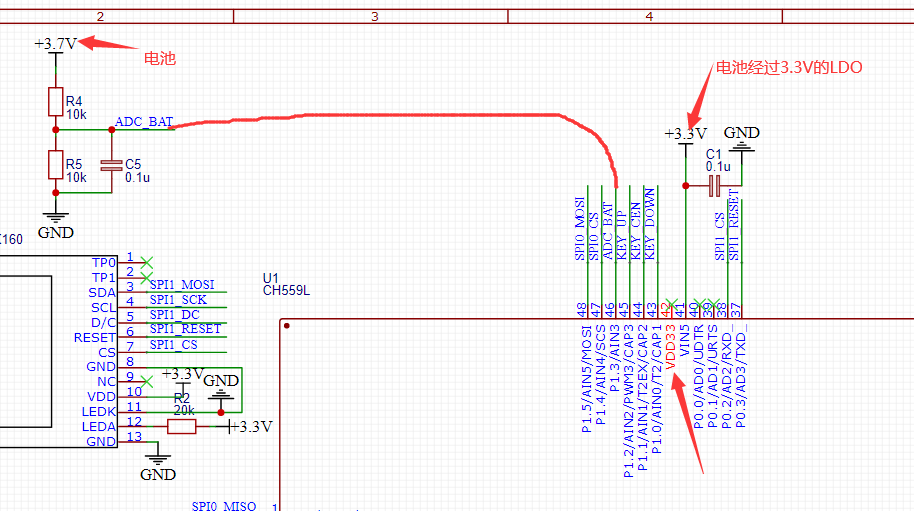Select the +3.7V power port symbol
The height and width of the screenshot is (511, 914).
[x=55, y=45]
